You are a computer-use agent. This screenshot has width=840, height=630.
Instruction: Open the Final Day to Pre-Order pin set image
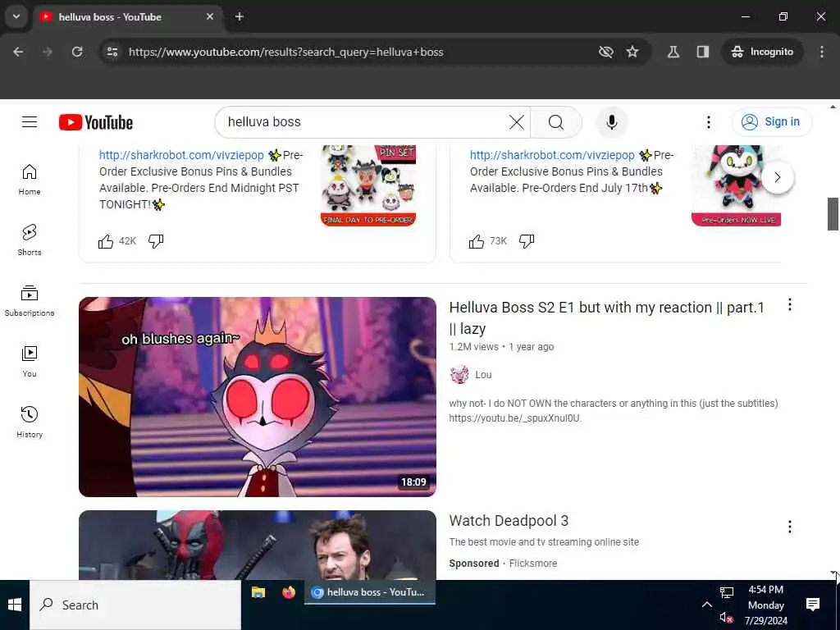coord(368,186)
